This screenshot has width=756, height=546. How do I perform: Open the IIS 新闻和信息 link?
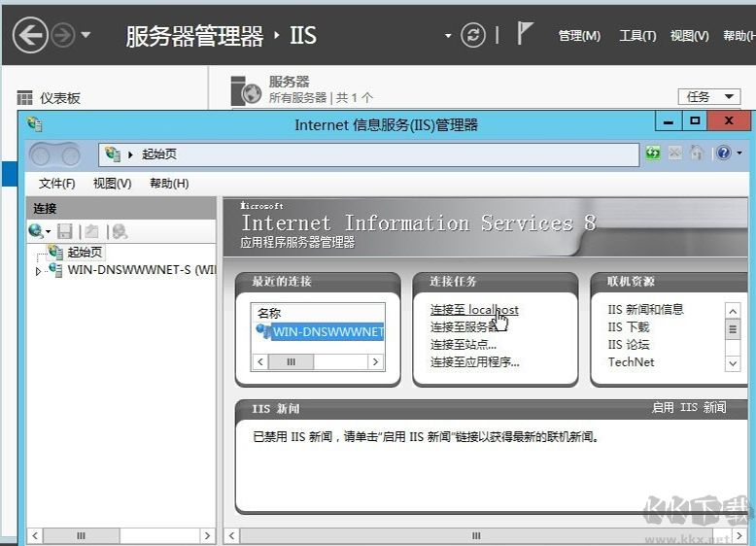tap(645, 309)
